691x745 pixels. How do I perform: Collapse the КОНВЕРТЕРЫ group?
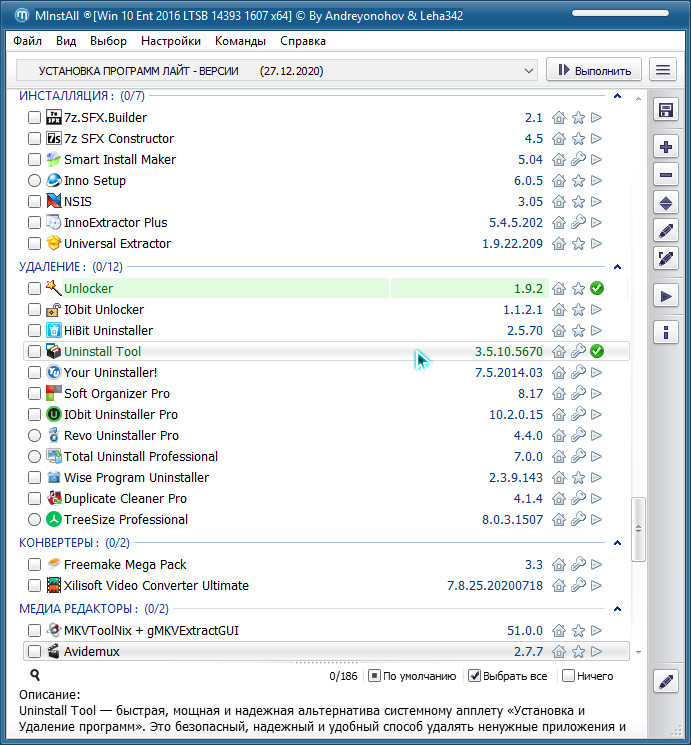coord(617,543)
